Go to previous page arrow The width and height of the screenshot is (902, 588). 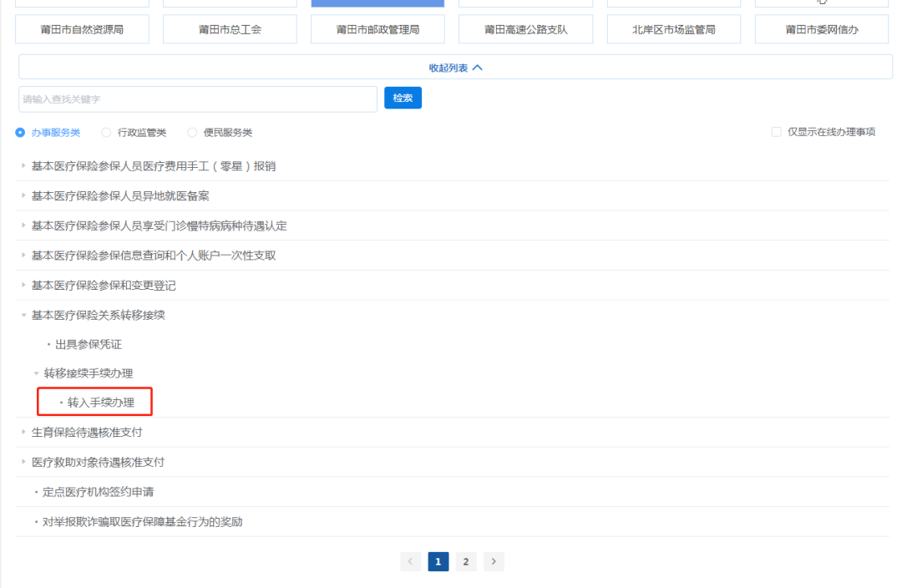click(x=411, y=561)
